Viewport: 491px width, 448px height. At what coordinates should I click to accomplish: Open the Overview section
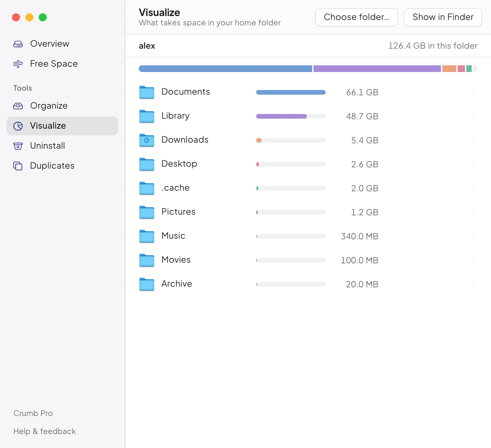coord(62,44)
